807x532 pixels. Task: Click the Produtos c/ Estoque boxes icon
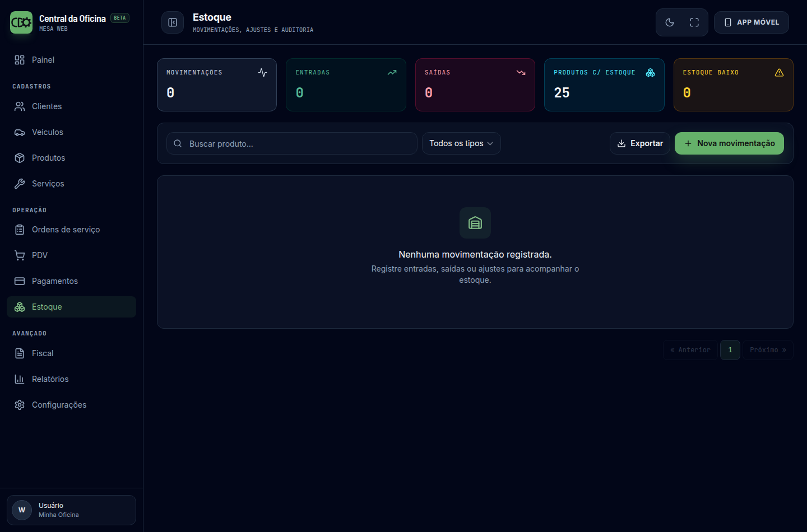(650, 73)
